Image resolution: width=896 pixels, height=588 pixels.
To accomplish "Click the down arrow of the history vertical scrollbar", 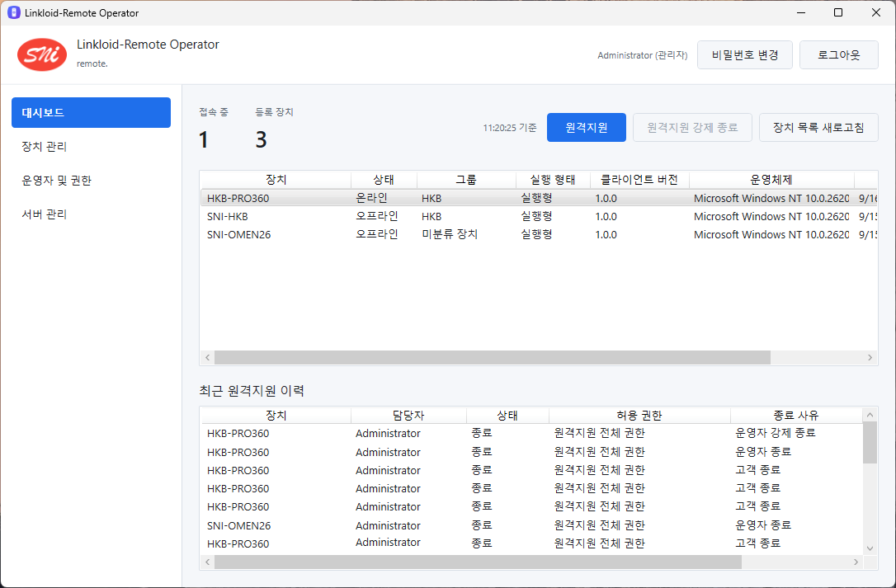I will tap(870, 548).
